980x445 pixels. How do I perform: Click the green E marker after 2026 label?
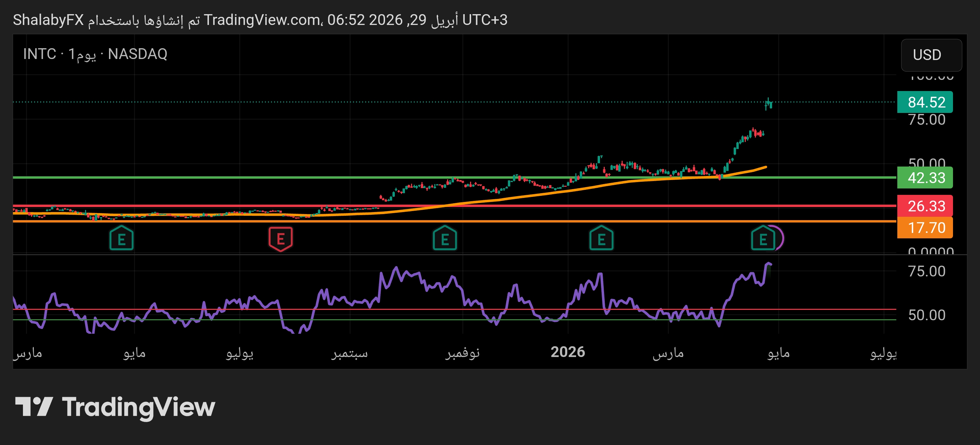601,239
